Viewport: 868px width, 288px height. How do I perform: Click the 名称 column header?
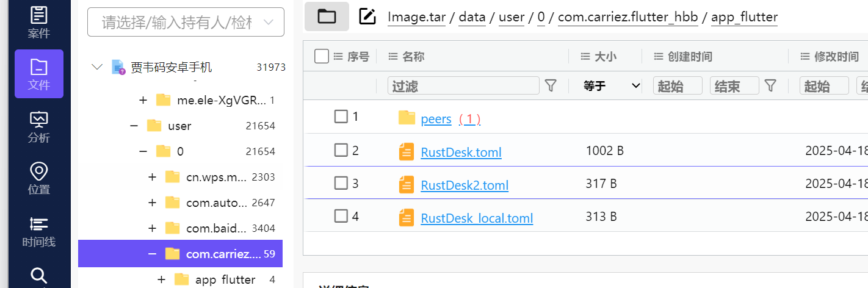click(x=413, y=57)
